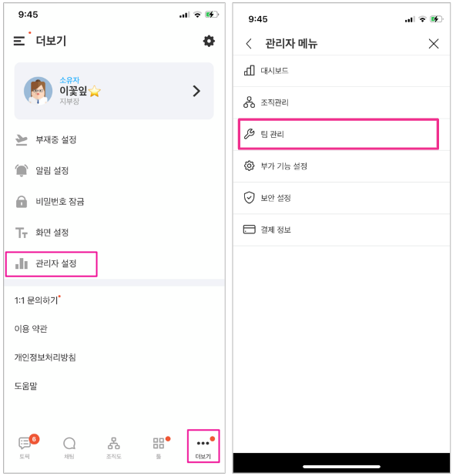This screenshot has width=456, height=476.
Task: Open 보안 설정 shield item
Action: [341, 198]
